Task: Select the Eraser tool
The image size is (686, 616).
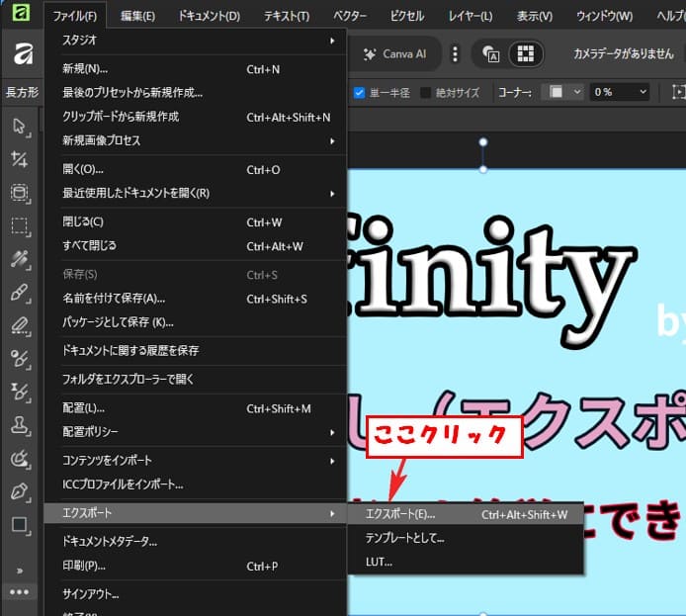Action: [19, 325]
